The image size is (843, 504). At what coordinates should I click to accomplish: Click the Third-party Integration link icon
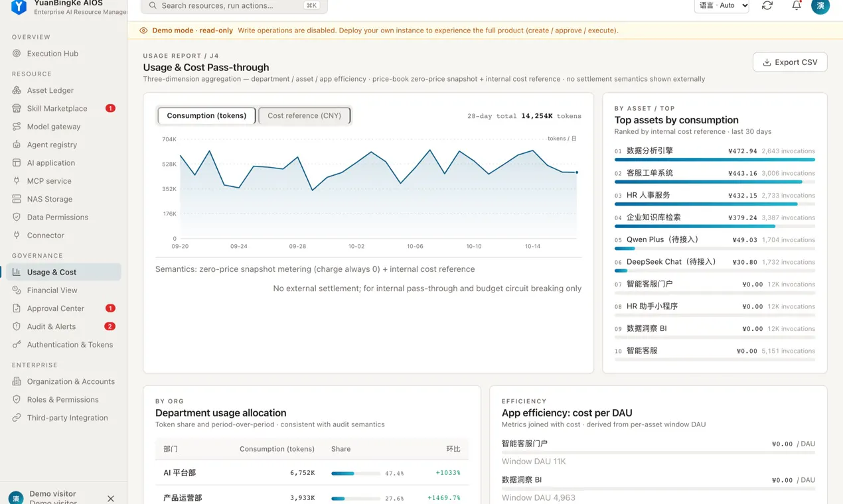17,418
